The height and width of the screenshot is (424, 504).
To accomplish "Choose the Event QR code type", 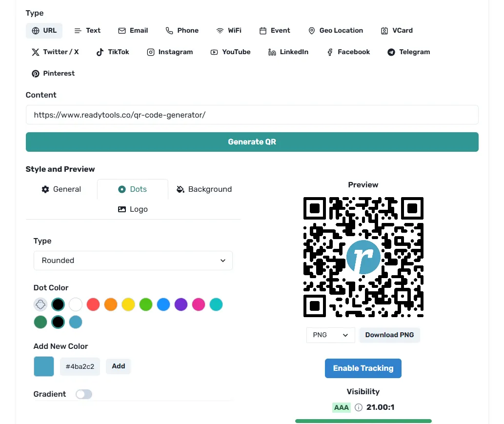I will pyautogui.click(x=275, y=30).
